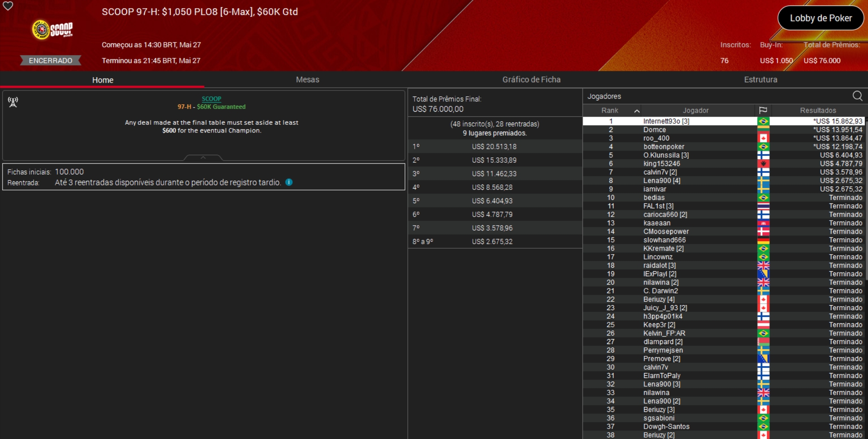The width and height of the screenshot is (868, 439).
Task: Open the Estrutura tab
Action: tap(760, 80)
